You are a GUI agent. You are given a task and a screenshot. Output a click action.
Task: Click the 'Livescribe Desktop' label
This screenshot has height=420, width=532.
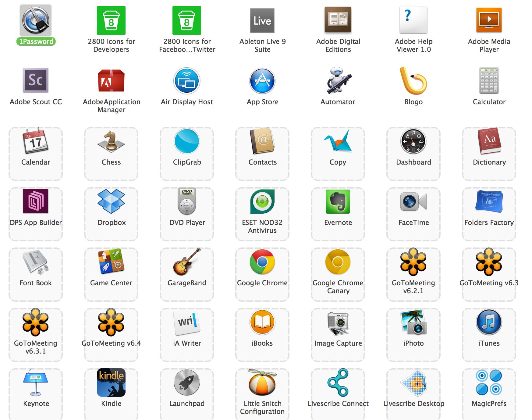[414, 404]
